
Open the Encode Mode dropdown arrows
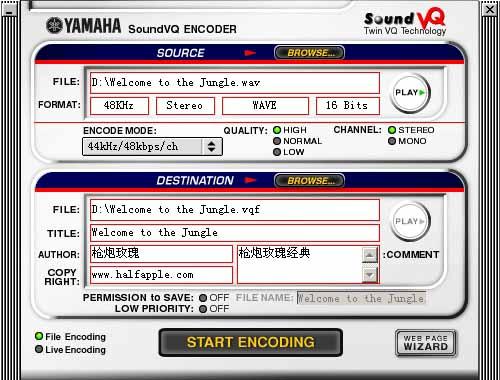211,147
